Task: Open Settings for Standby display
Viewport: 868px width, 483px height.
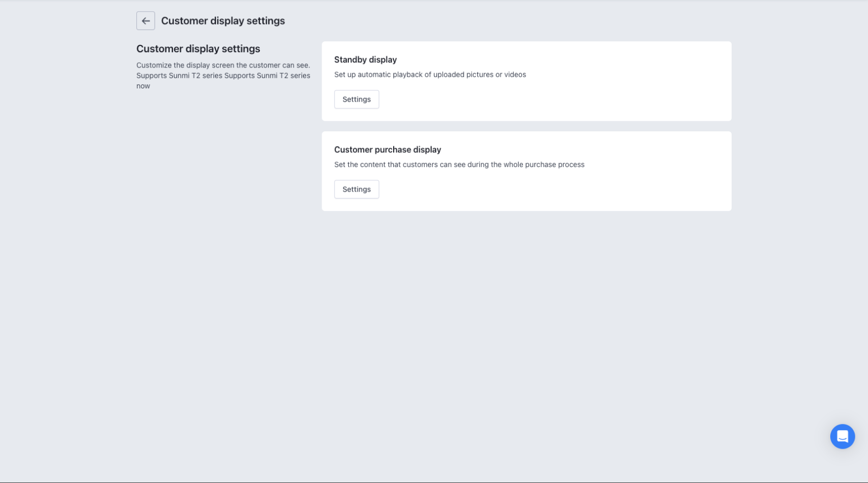Action: pyautogui.click(x=356, y=99)
